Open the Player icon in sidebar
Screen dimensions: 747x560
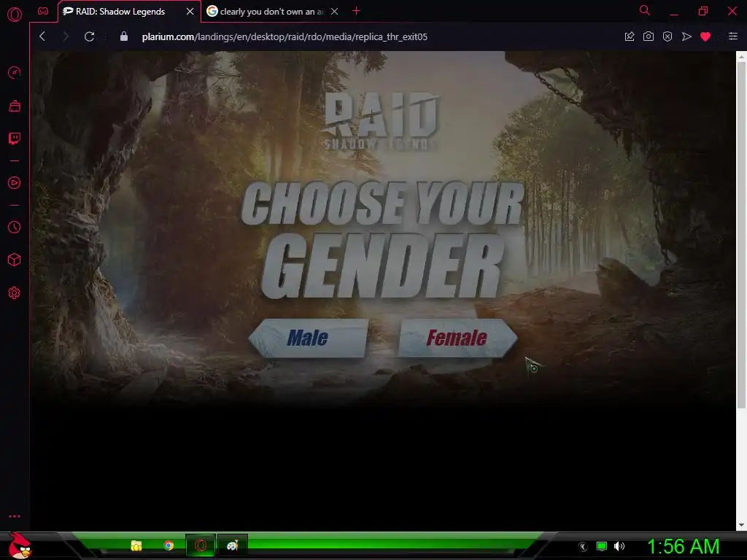(15, 183)
